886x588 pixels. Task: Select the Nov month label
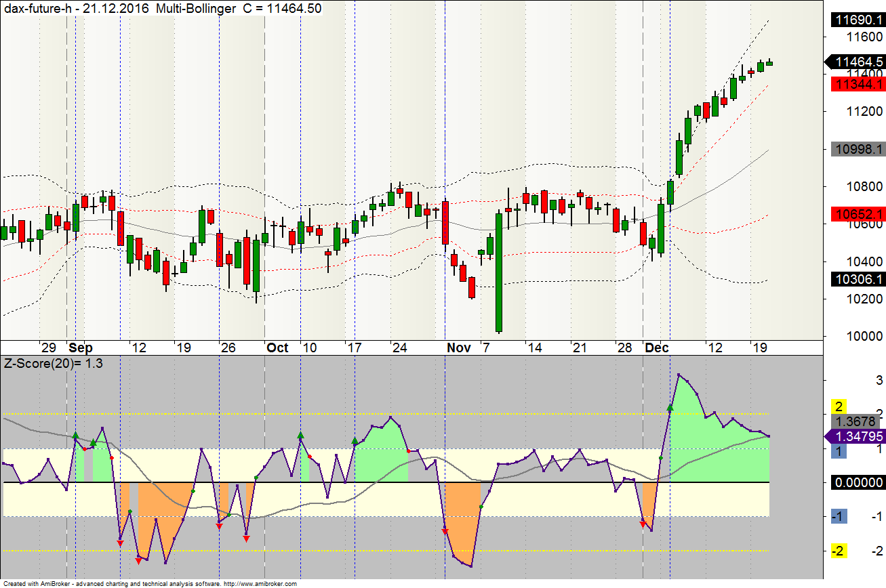click(459, 348)
